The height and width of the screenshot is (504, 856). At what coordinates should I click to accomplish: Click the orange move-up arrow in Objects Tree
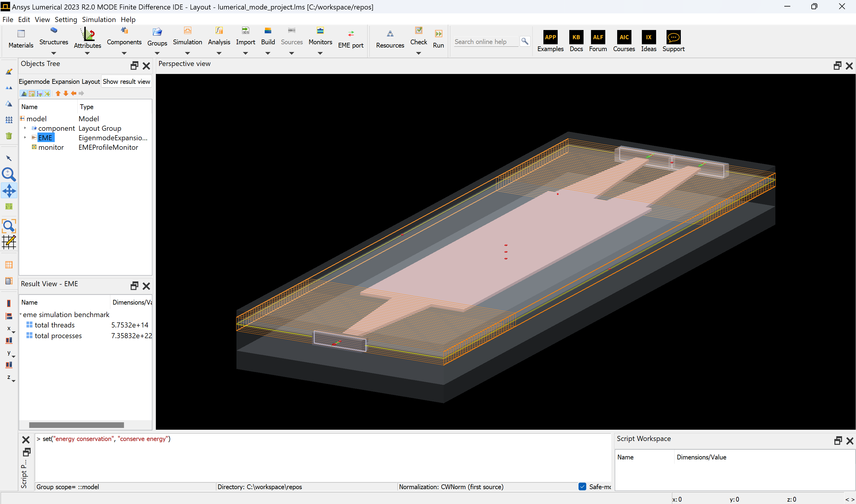[58, 93]
